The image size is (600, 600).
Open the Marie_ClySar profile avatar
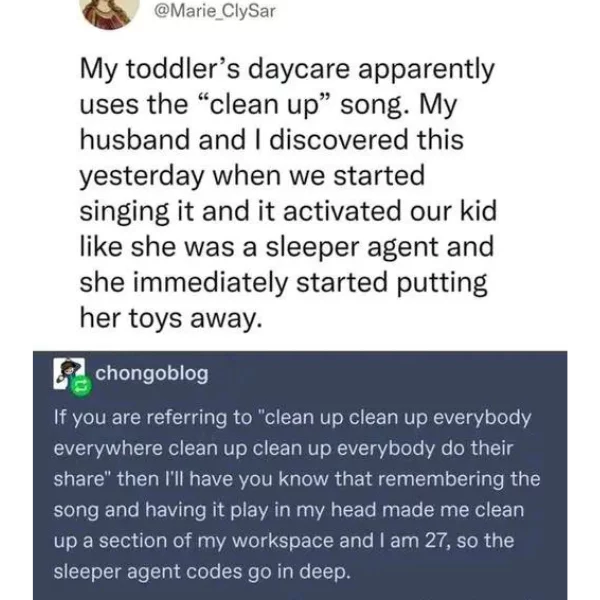pos(110,13)
